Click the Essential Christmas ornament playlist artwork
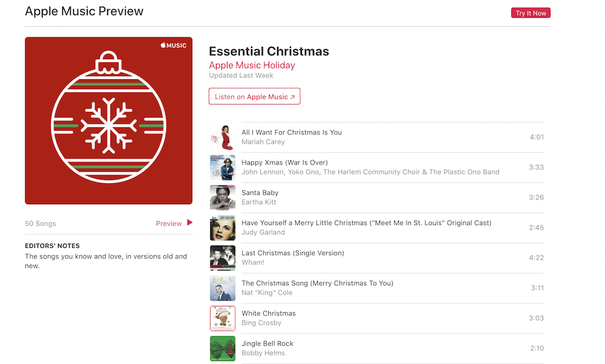The width and height of the screenshot is (605, 364). pos(109,121)
